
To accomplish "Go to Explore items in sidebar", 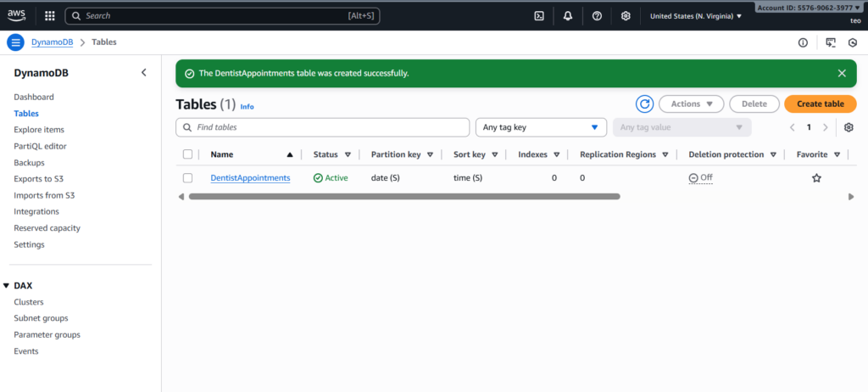I will 39,130.
